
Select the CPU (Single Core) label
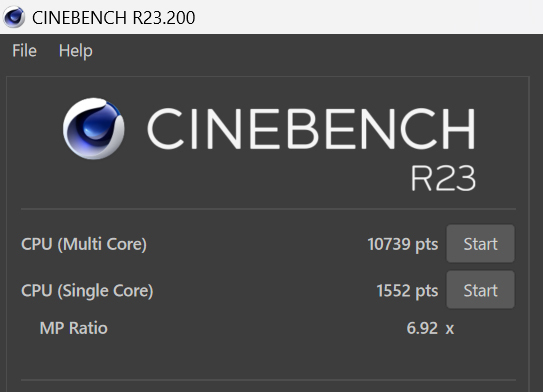[87, 291]
